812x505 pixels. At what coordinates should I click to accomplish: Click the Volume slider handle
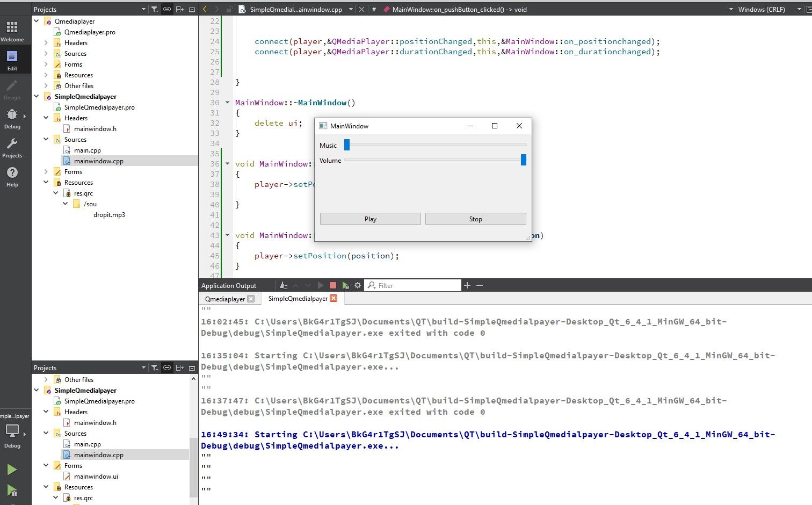pos(524,160)
